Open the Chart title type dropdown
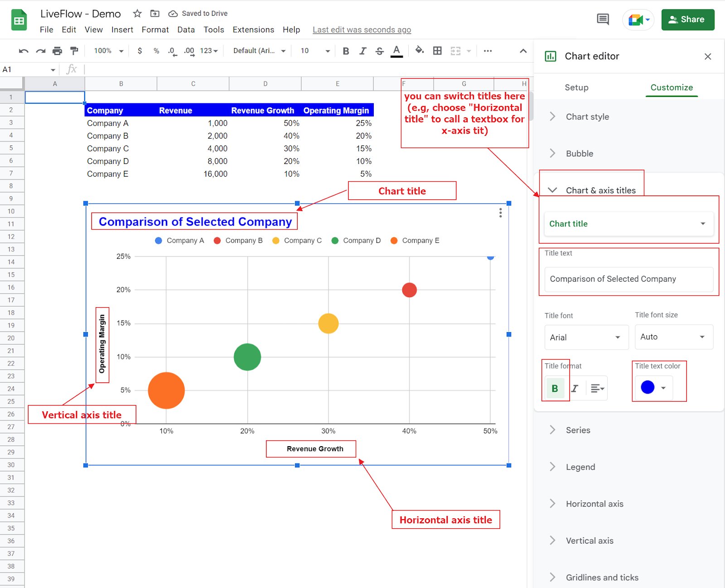 tap(628, 224)
